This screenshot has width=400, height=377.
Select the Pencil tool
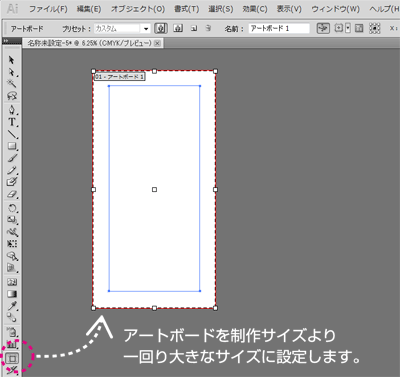coord(12,170)
